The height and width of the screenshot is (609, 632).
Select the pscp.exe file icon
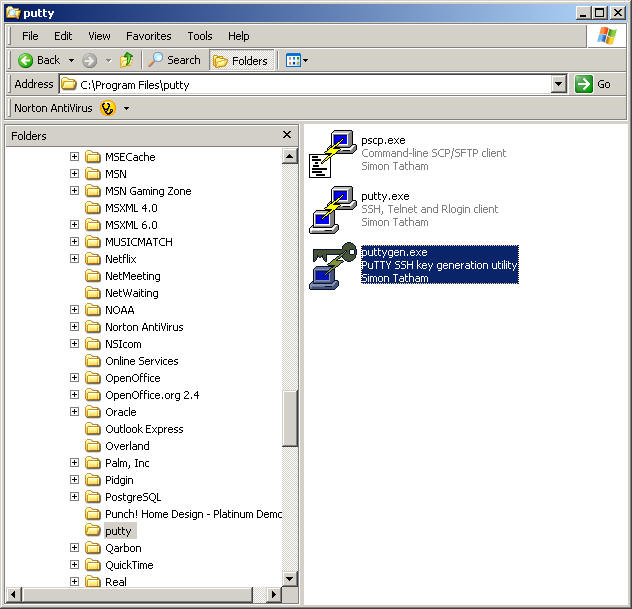click(x=333, y=154)
